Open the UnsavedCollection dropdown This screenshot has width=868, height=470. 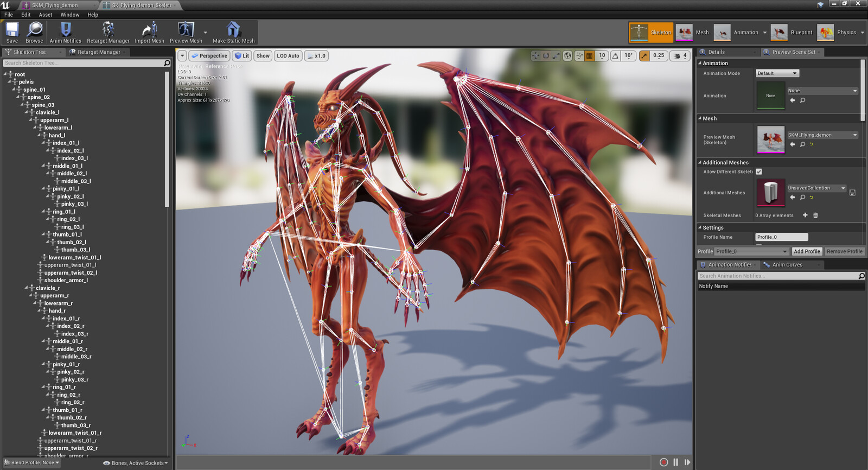coord(816,188)
